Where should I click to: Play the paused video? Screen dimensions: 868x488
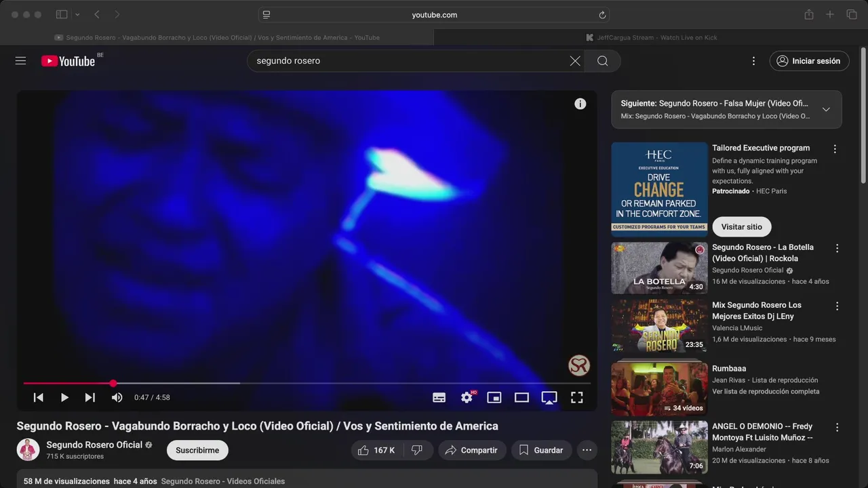coord(64,398)
